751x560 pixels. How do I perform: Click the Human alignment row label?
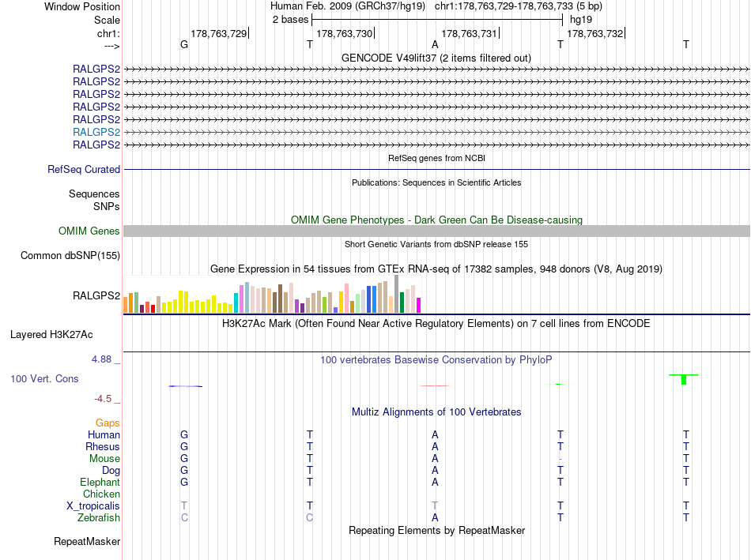pyautogui.click(x=104, y=434)
